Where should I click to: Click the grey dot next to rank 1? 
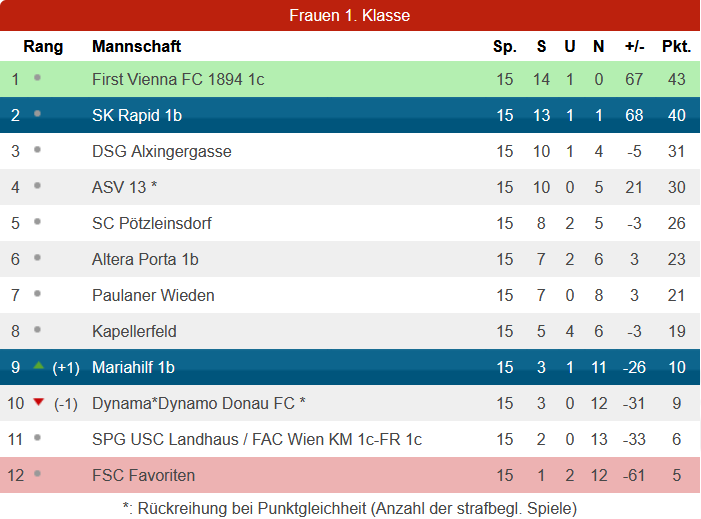pos(38,78)
